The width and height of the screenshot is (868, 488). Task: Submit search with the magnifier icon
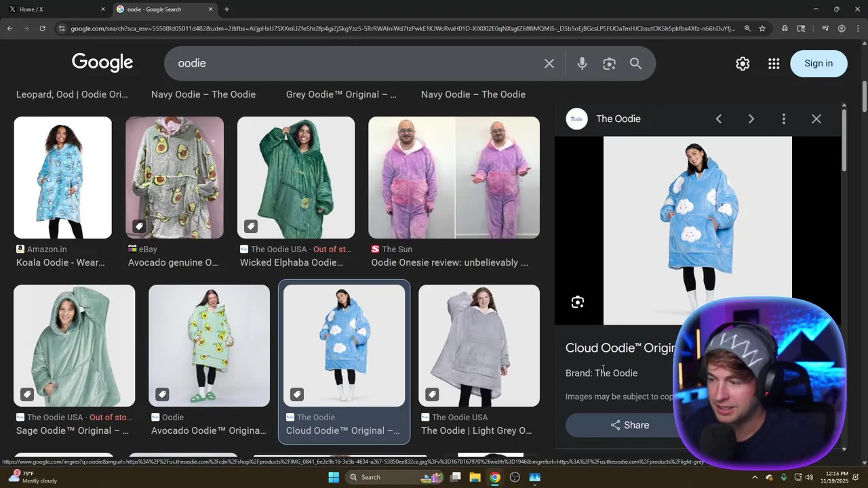[635, 63]
